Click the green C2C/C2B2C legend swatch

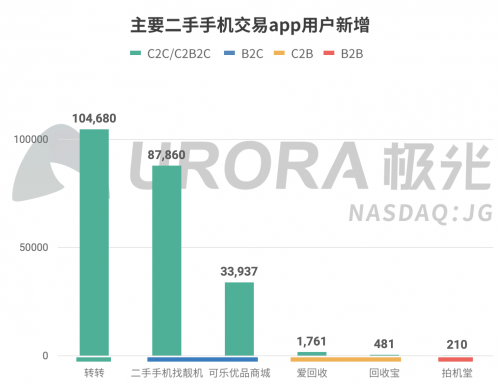tap(135, 53)
